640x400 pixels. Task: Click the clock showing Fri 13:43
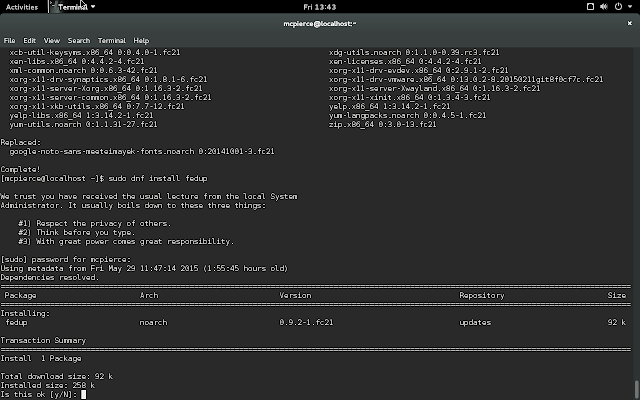[x=320, y=7]
